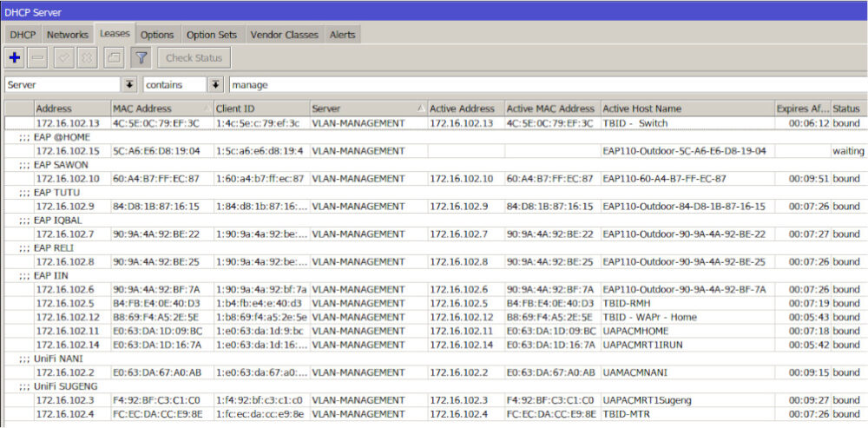
Task: Open the Server filter field dropdown arrow
Action: [129, 85]
